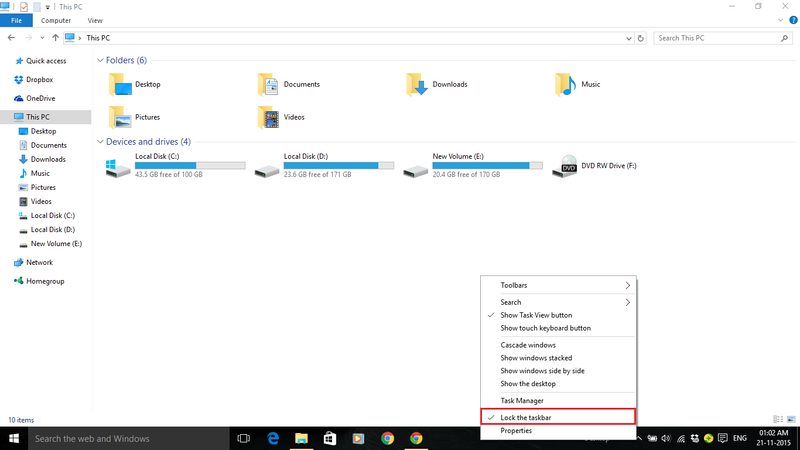
Task: Open Explorer help question mark icon
Action: click(793, 20)
